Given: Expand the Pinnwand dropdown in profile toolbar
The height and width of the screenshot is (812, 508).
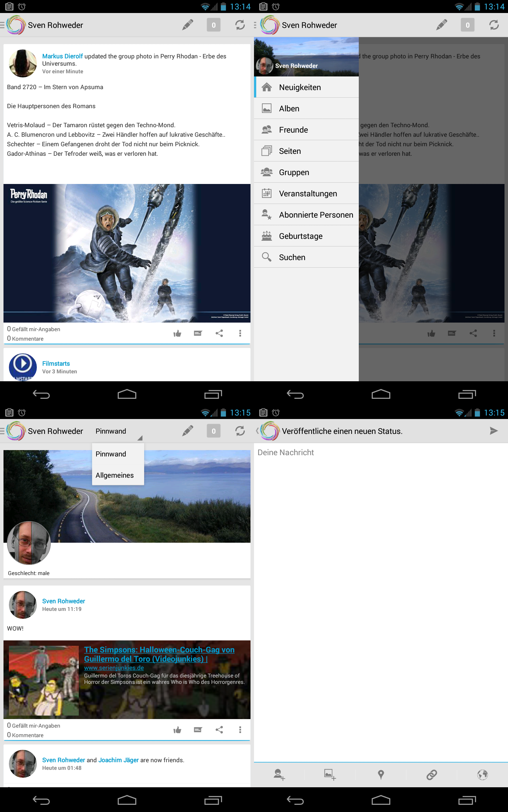Looking at the screenshot, I should point(118,431).
